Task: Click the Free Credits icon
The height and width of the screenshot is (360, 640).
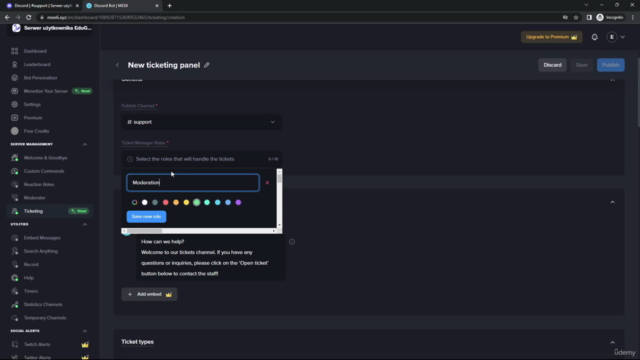Action: click(x=15, y=131)
